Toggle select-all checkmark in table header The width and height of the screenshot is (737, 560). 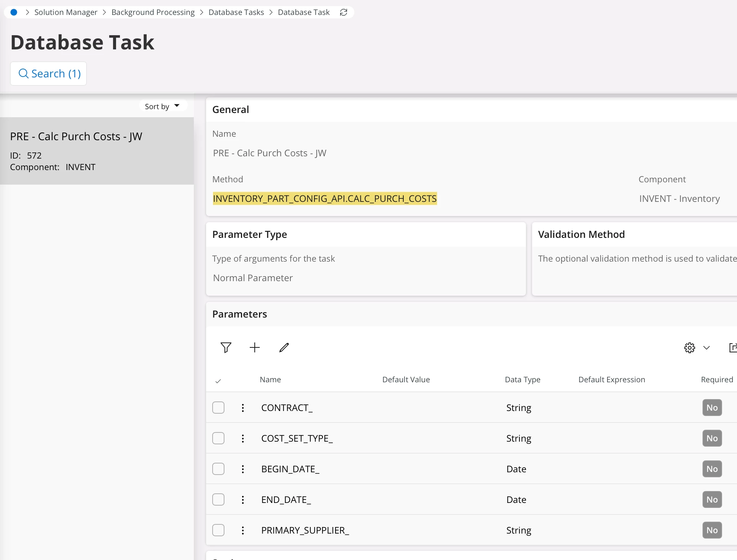pyautogui.click(x=218, y=381)
